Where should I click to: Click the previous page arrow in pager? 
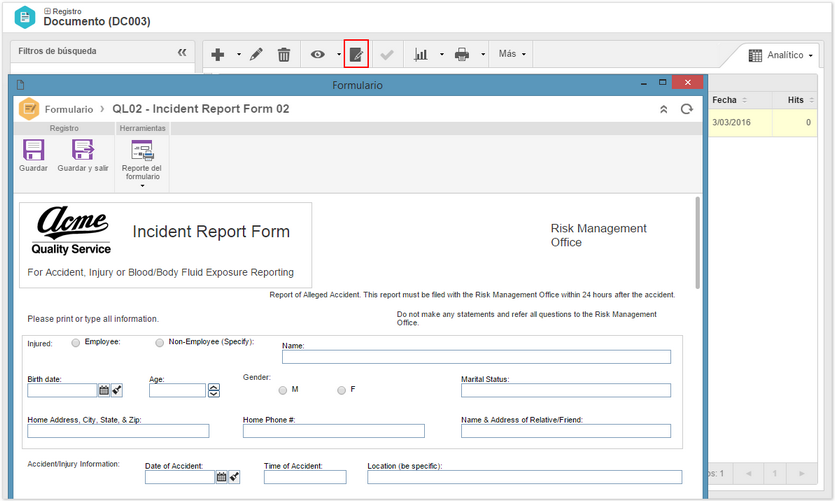[749, 473]
